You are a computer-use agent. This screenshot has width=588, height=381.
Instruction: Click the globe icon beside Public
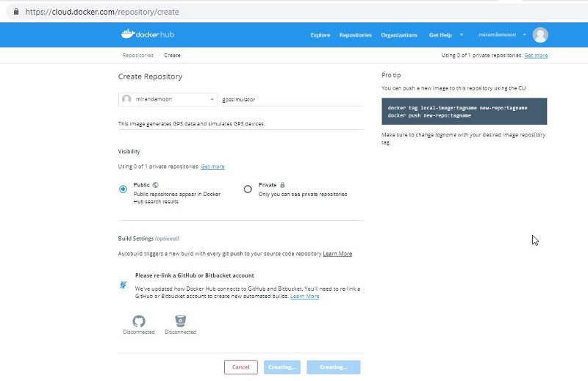[x=156, y=185]
